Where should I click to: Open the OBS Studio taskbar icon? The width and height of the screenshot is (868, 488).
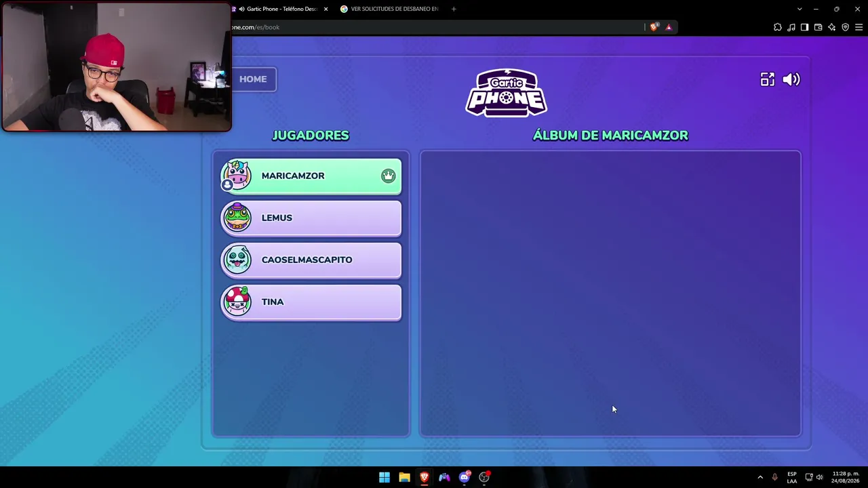click(484, 477)
